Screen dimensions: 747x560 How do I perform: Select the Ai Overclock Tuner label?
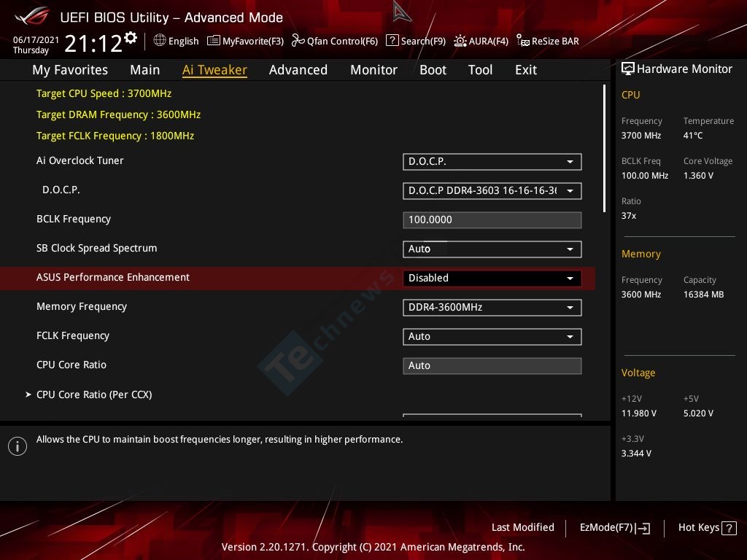[80, 160]
